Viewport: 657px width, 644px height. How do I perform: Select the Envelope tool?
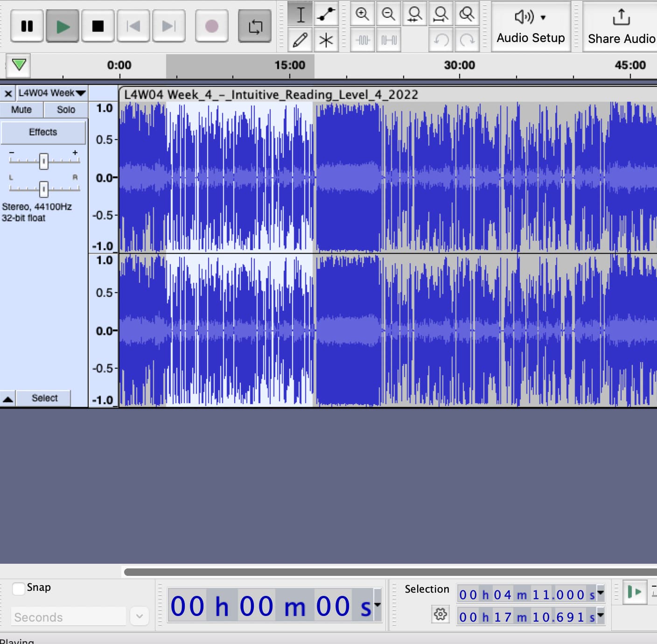pos(326,14)
